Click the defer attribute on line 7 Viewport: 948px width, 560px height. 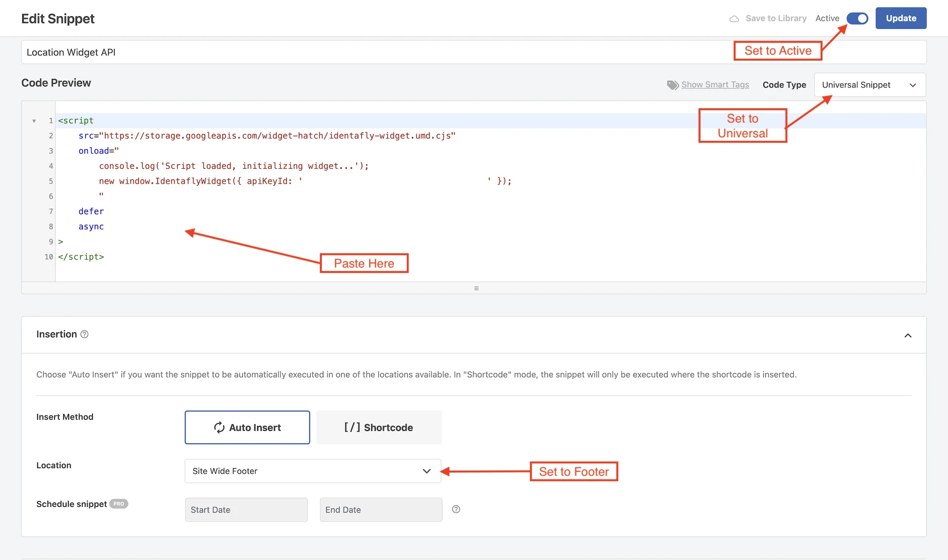91,211
